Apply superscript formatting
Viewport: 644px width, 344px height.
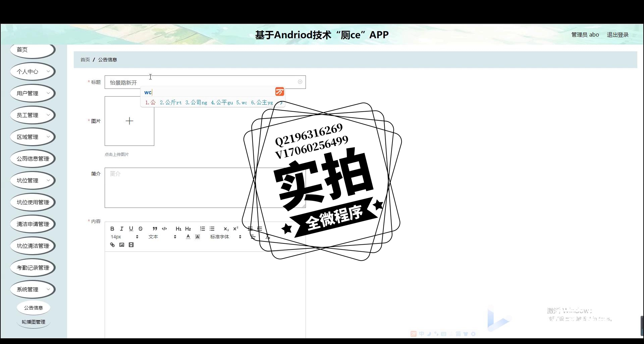[x=236, y=229]
